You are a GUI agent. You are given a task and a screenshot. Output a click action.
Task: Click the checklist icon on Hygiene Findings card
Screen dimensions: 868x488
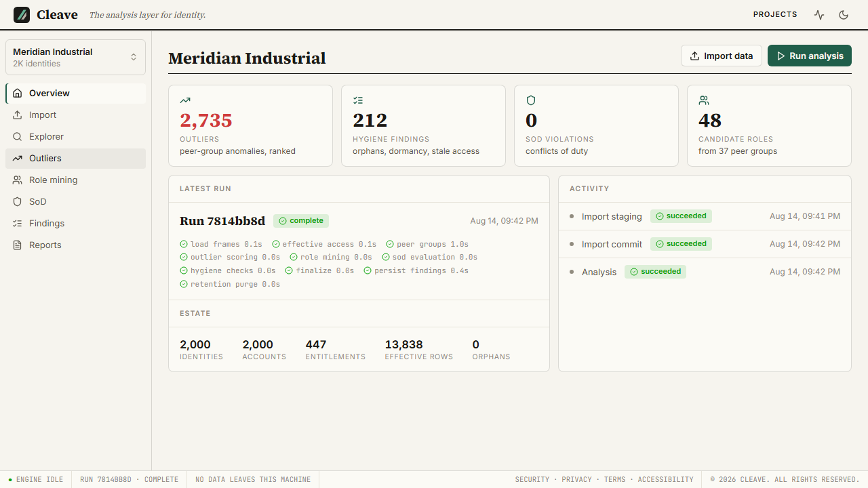click(358, 100)
